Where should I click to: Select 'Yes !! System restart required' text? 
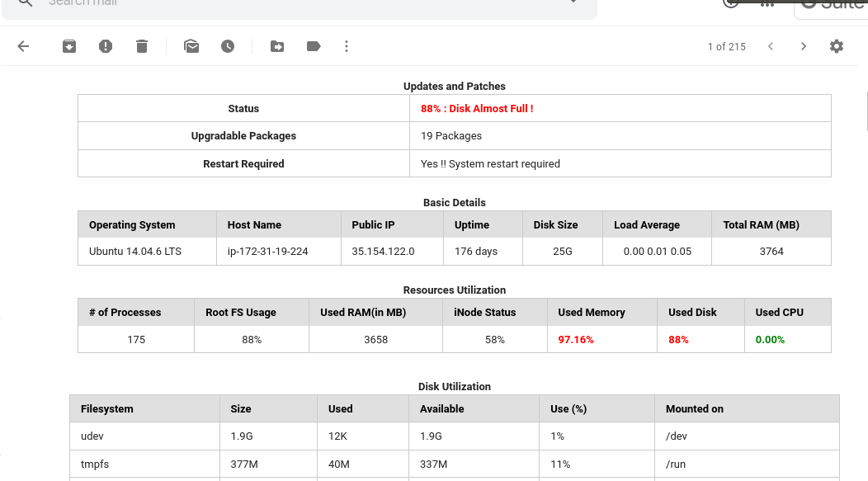[490, 164]
